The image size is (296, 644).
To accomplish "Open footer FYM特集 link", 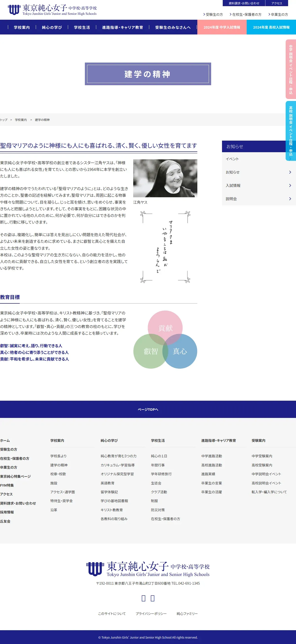I will coord(7,485).
